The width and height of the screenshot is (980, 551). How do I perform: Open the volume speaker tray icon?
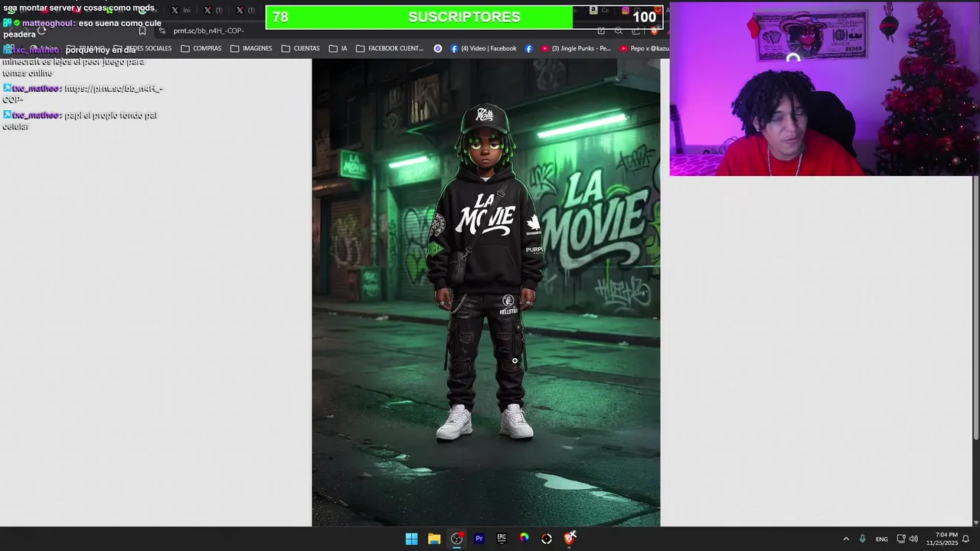(913, 539)
